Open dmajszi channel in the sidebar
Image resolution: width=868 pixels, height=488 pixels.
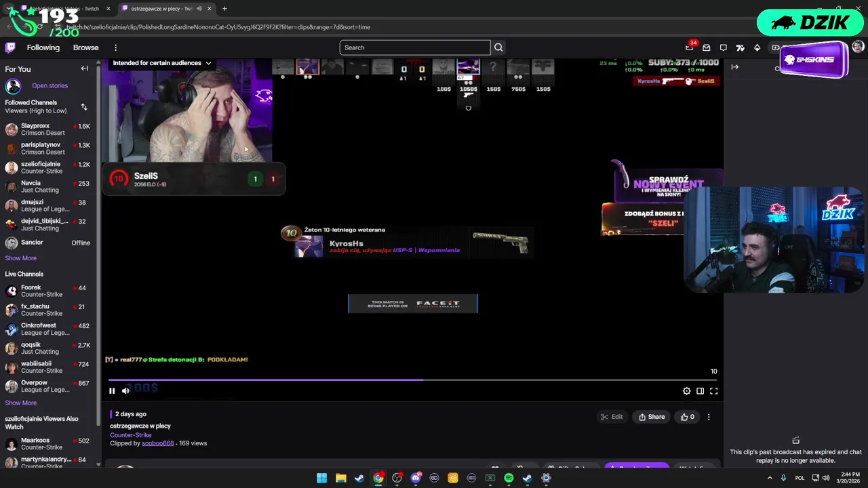(47, 205)
